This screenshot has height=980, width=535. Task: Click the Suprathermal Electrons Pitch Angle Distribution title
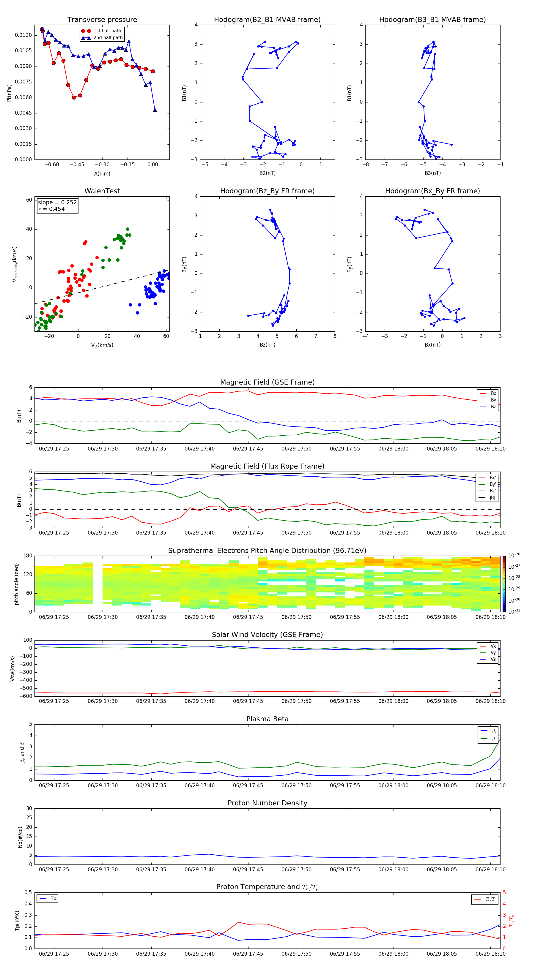(x=267, y=551)
